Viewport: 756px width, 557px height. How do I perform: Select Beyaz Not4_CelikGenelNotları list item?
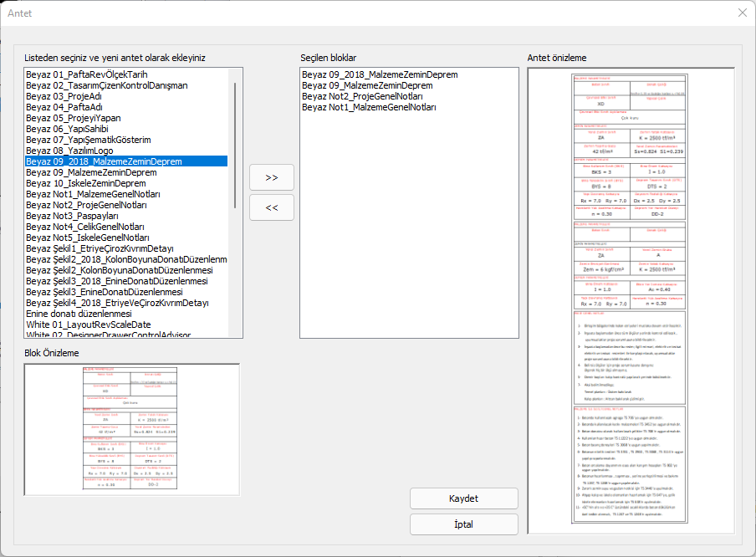85,227
